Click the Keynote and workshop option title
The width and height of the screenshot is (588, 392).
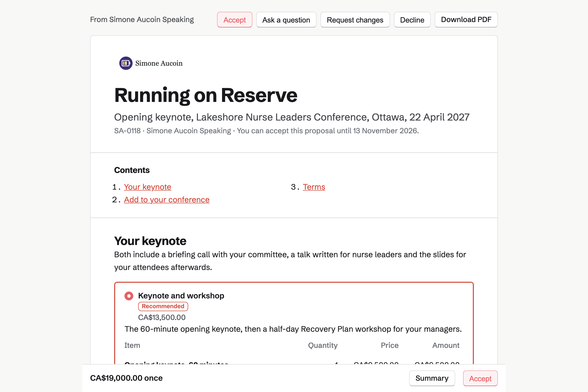point(181,296)
